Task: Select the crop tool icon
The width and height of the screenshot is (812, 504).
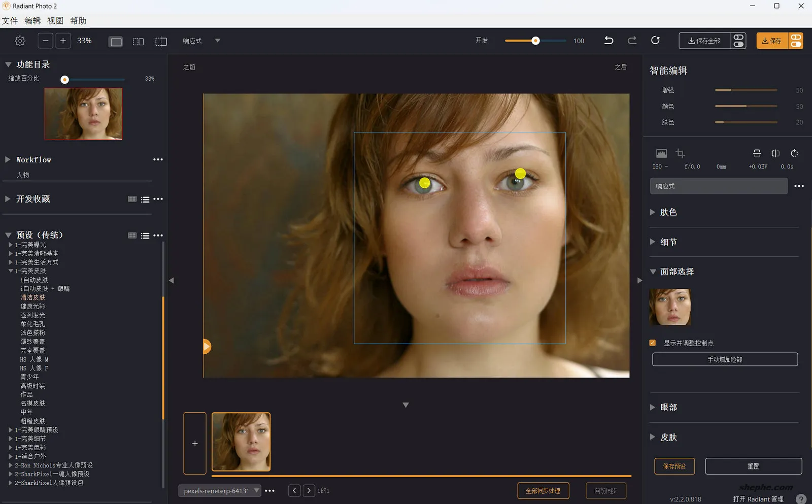Action: pos(680,153)
